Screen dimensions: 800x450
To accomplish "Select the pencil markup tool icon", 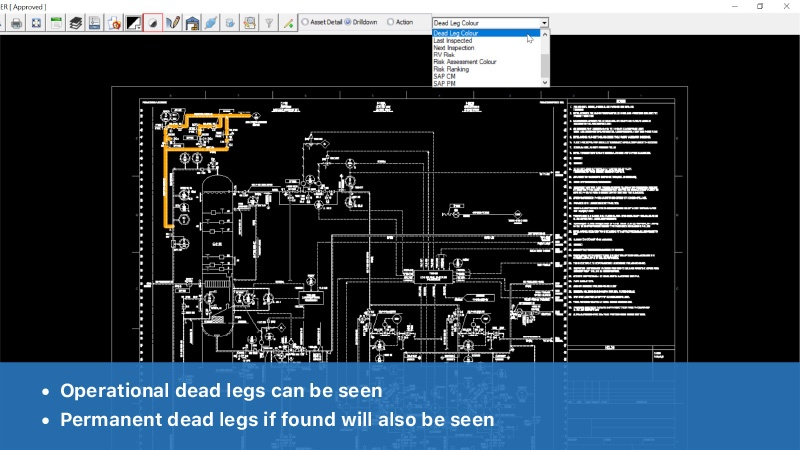I will pos(172,22).
